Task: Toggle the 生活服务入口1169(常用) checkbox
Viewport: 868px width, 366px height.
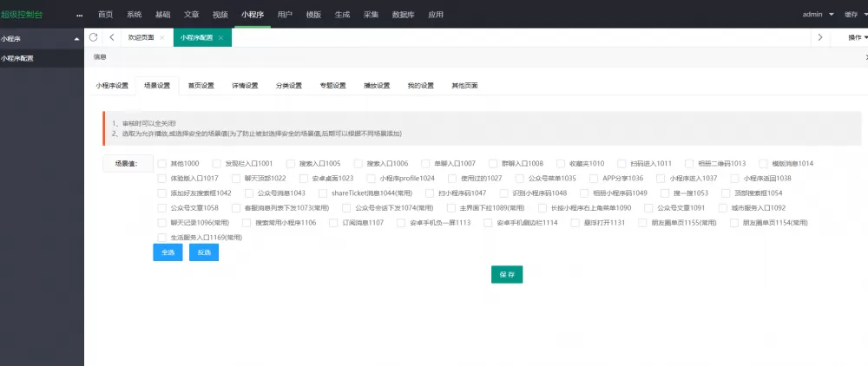Action: click(161, 238)
